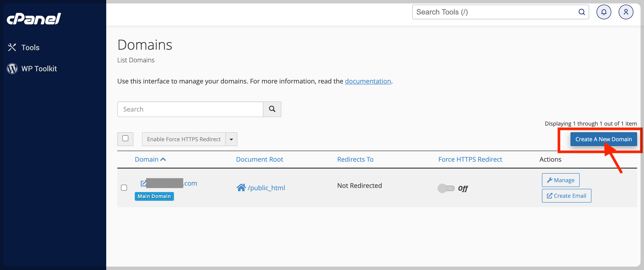Toggle the Force HTTPS Redirect switch
The height and width of the screenshot is (270, 644).
point(446,188)
